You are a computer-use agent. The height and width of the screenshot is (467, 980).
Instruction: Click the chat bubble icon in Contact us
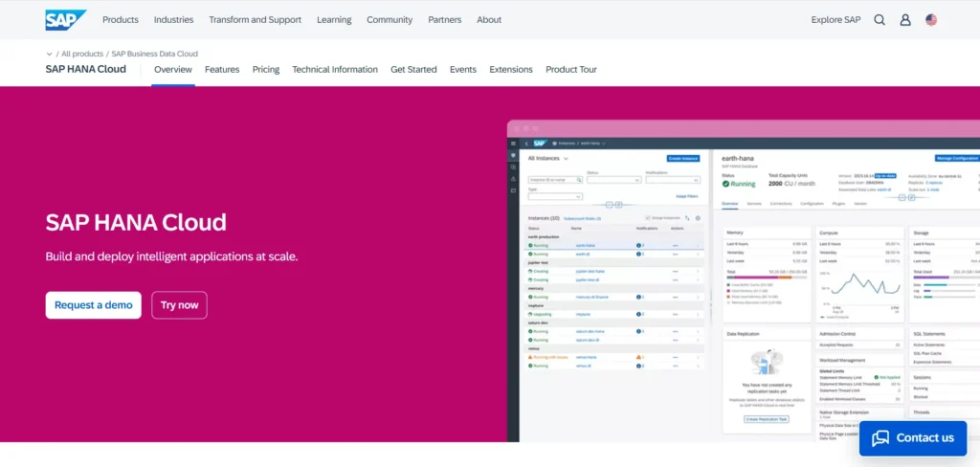(880, 437)
